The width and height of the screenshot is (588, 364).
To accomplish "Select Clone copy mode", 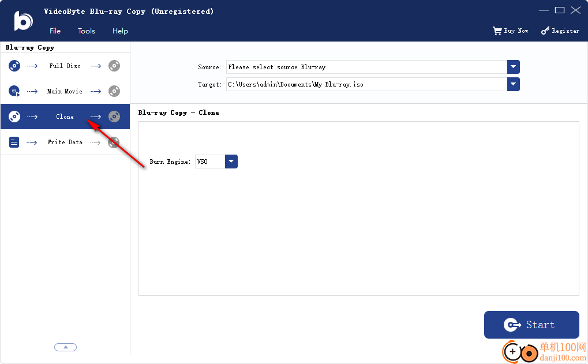I will tap(65, 117).
